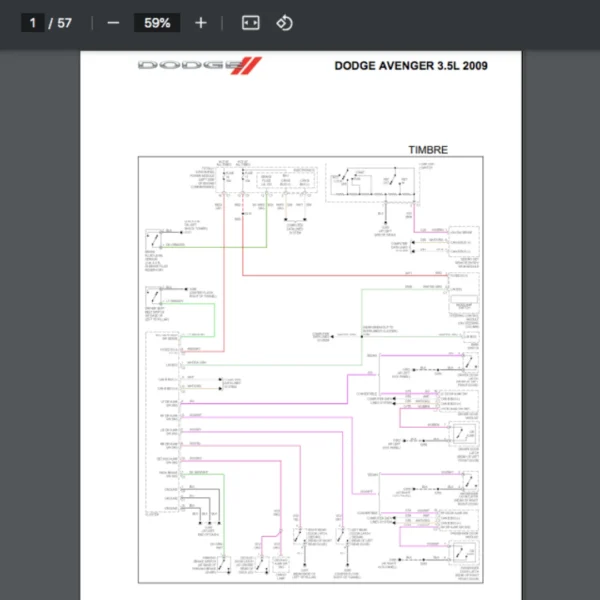Viewport: 600px width, 600px height.
Task: Rotate the document counterclockwise
Action: tap(284, 22)
